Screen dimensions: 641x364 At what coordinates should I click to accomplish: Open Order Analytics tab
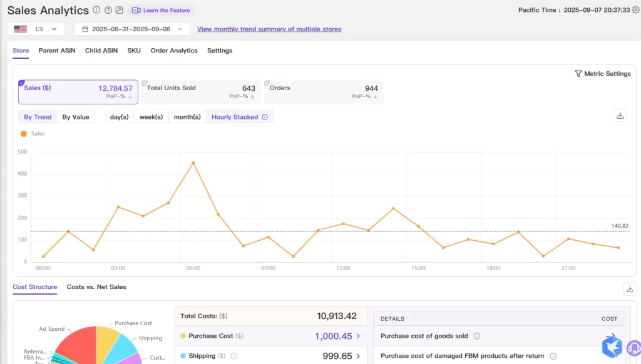[x=174, y=51]
